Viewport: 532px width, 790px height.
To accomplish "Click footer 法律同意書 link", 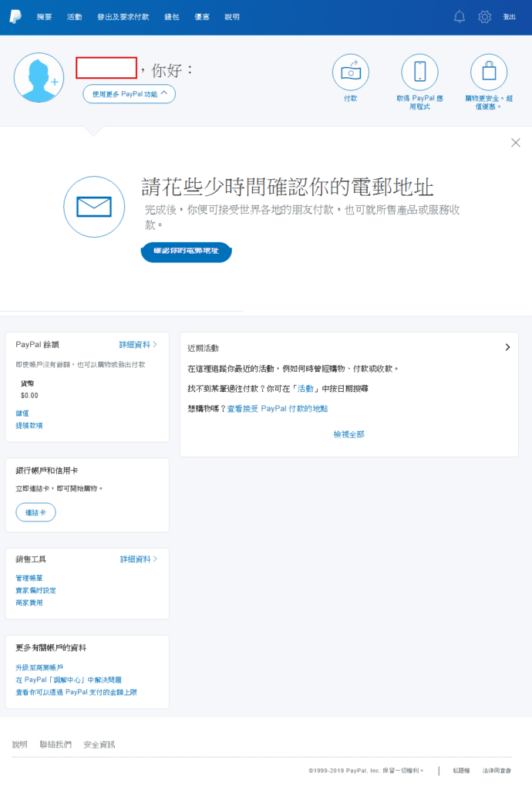I will click(497, 771).
